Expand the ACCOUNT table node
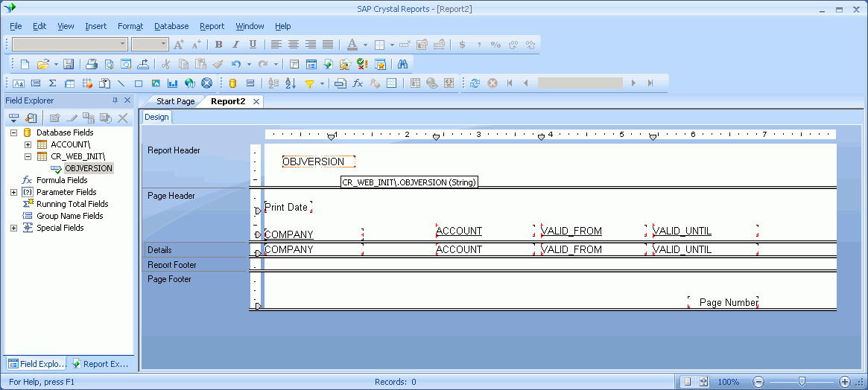Image resolution: width=868 pixels, height=390 pixels. [28, 144]
